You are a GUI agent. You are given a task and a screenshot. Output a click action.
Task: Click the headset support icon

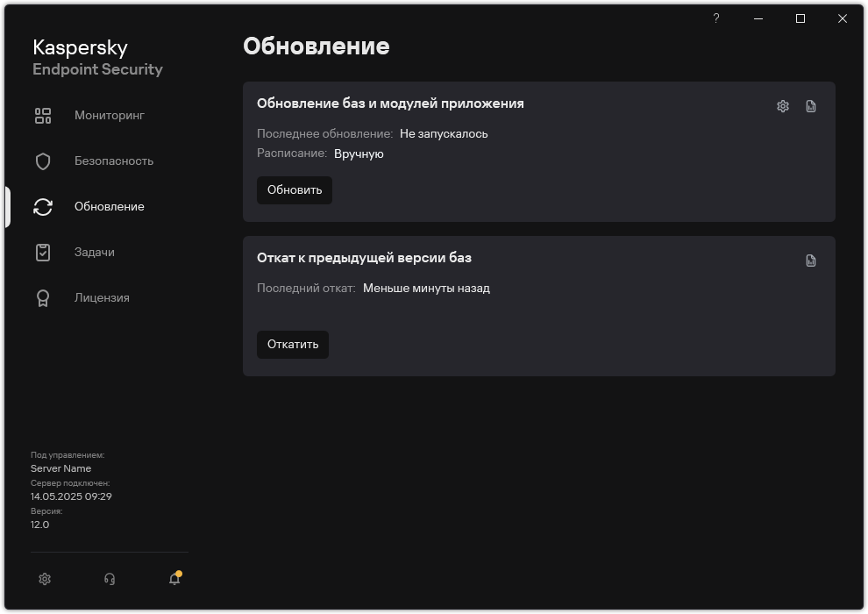pyautogui.click(x=109, y=579)
